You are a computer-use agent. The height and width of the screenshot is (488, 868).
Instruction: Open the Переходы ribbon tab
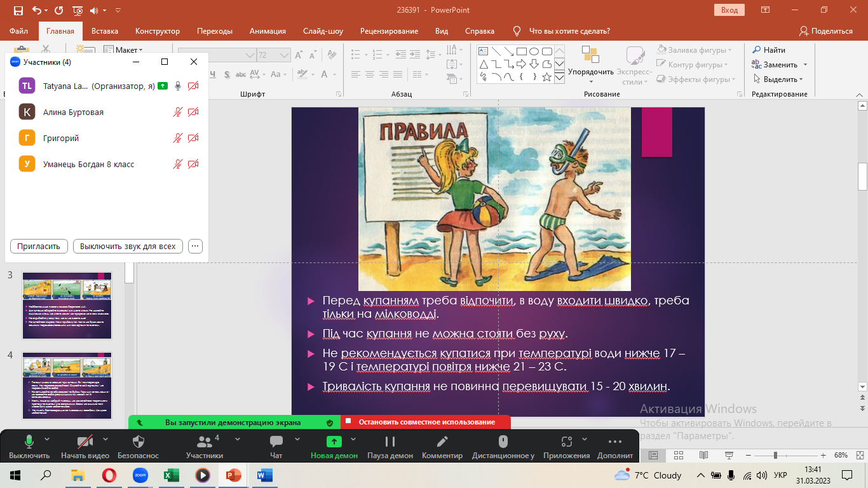click(215, 31)
